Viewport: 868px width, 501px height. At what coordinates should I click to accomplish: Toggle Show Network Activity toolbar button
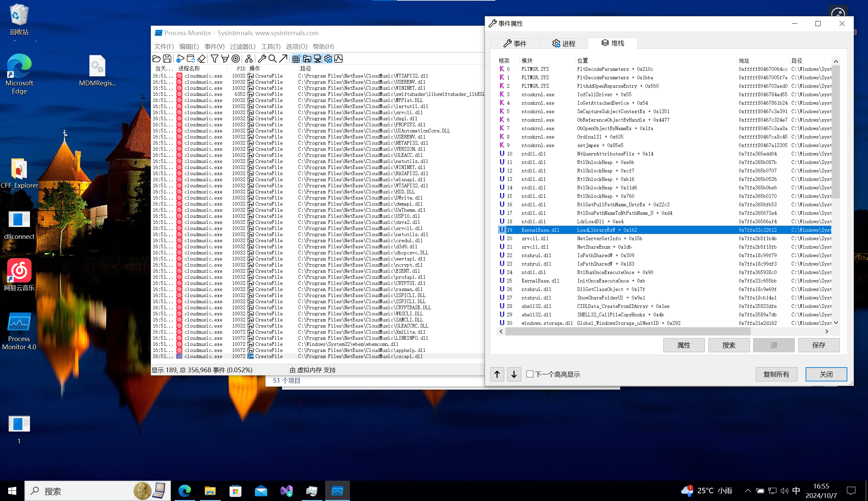click(x=317, y=59)
